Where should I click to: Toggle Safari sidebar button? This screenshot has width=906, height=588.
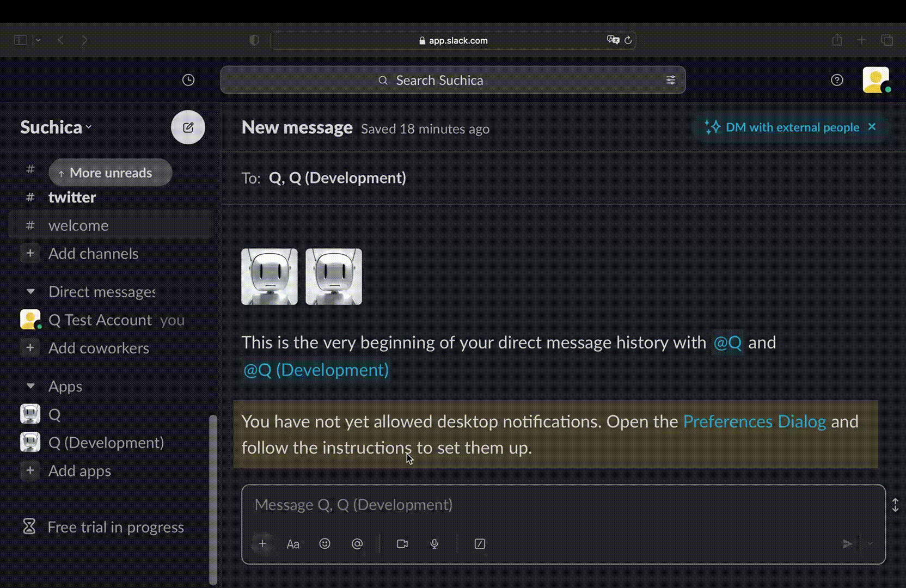click(x=21, y=40)
